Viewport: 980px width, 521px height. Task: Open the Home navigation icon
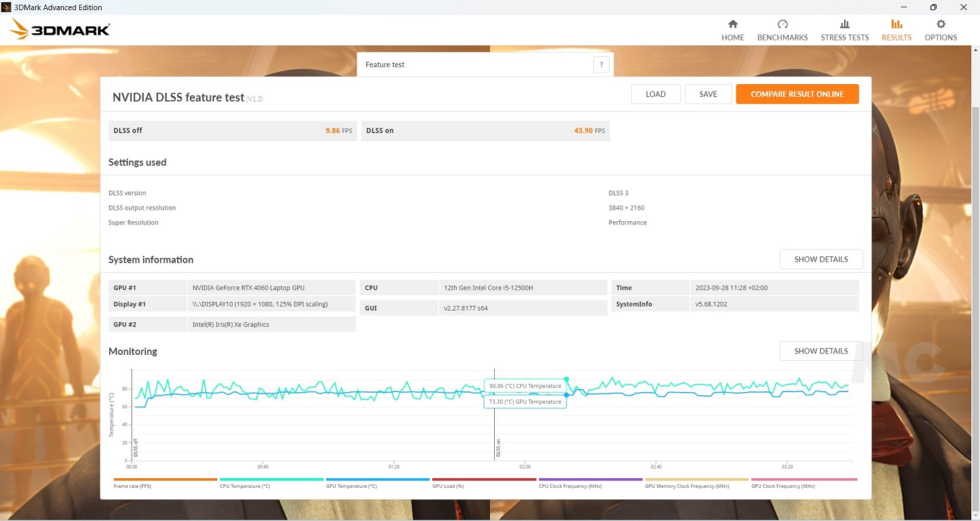coord(732,24)
